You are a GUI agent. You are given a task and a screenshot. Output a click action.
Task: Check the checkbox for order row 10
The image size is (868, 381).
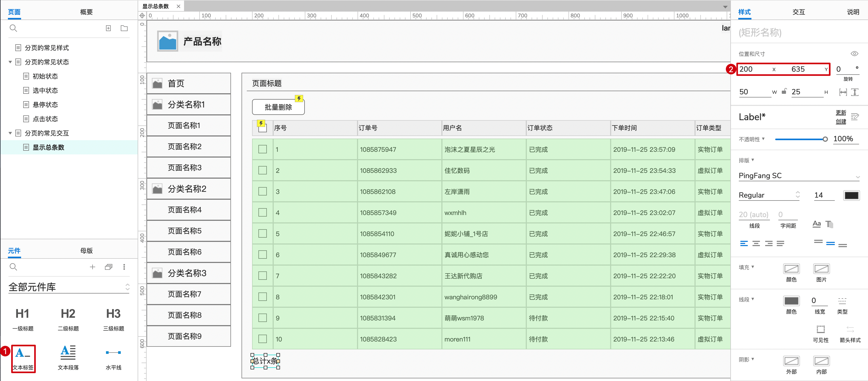[x=263, y=339]
